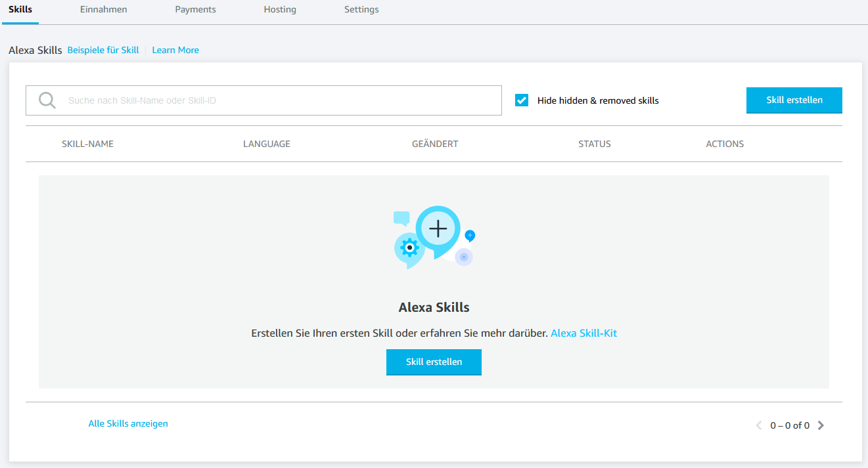Open Beispiele für Skill link

point(103,50)
